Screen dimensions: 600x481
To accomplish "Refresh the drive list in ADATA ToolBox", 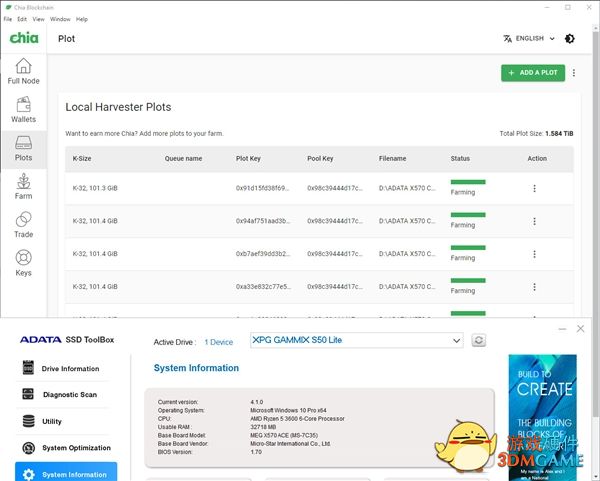I will point(479,340).
